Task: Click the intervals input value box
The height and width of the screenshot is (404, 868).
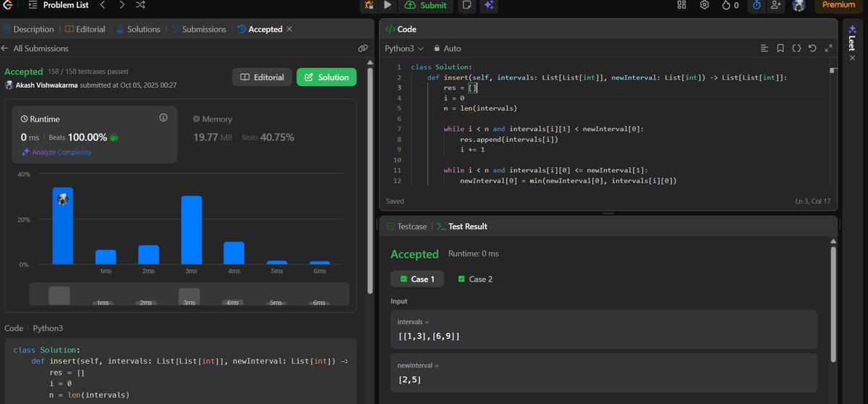Action: pos(604,329)
